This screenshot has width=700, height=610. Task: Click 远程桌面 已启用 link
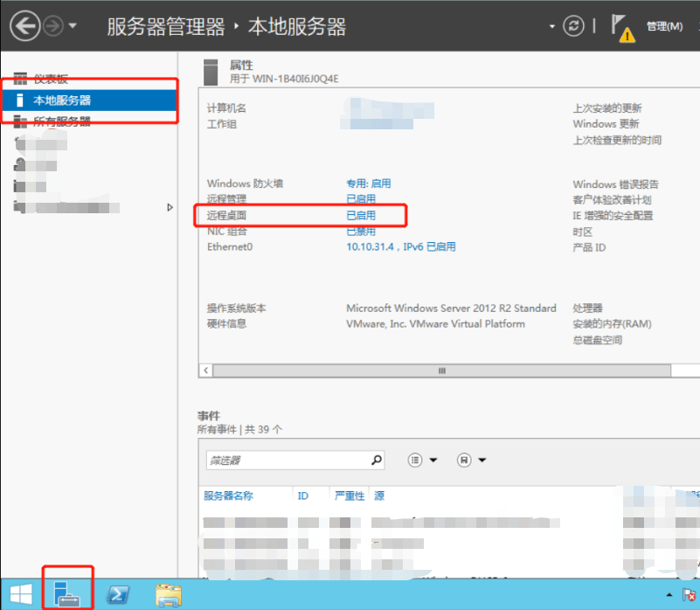click(361, 215)
